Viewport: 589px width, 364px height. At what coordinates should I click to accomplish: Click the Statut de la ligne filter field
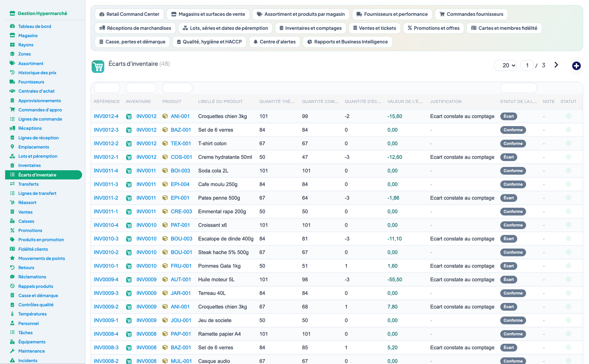tap(518, 88)
